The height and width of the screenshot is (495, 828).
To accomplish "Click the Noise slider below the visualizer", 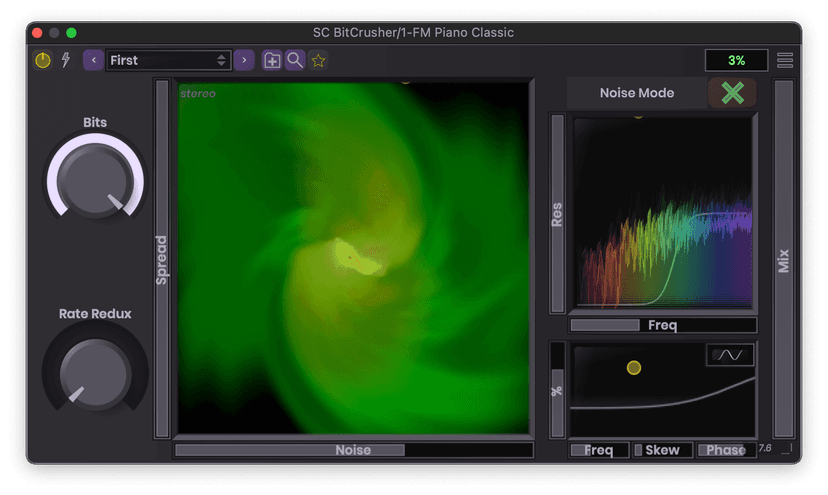I will click(x=353, y=450).
